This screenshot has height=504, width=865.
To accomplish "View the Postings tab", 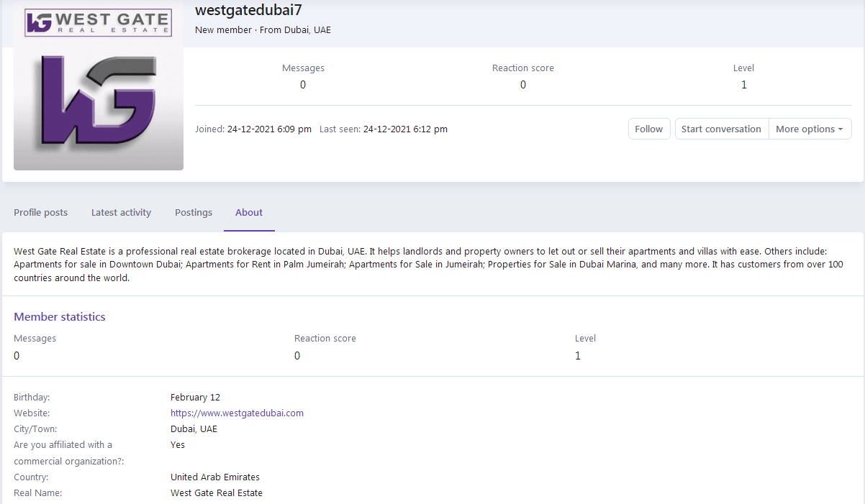I will tap(194, 212).
